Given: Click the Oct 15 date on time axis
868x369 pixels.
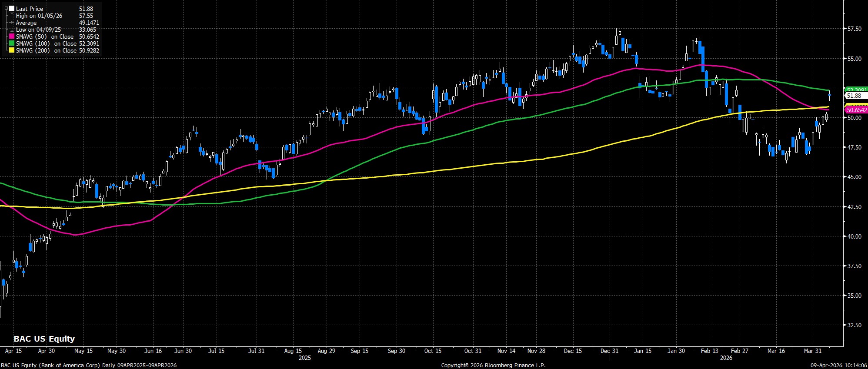Looking at the screenshot, I should [x=433, y=351].
